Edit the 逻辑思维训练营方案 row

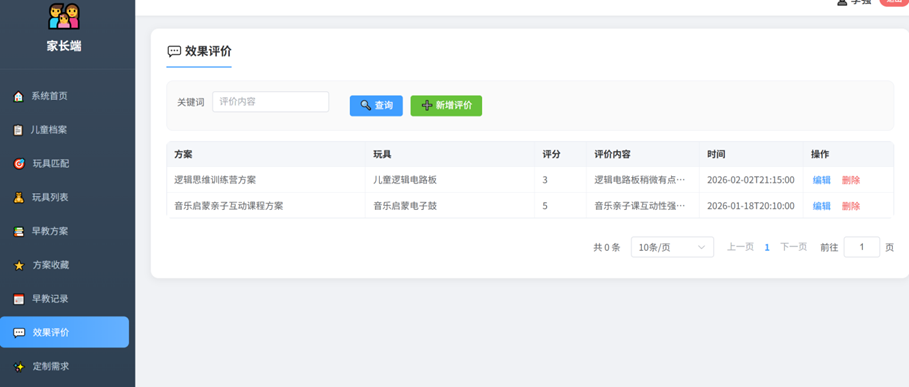(821, 180)
